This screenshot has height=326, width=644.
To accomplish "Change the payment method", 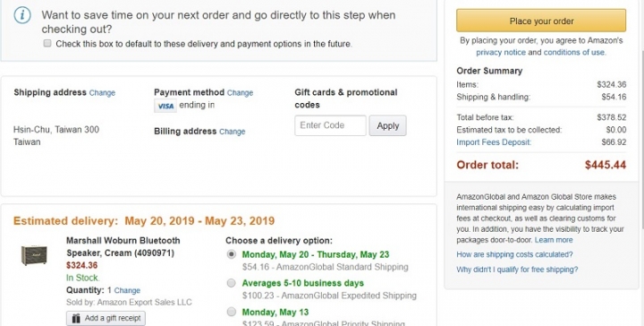I will [240, 93].
